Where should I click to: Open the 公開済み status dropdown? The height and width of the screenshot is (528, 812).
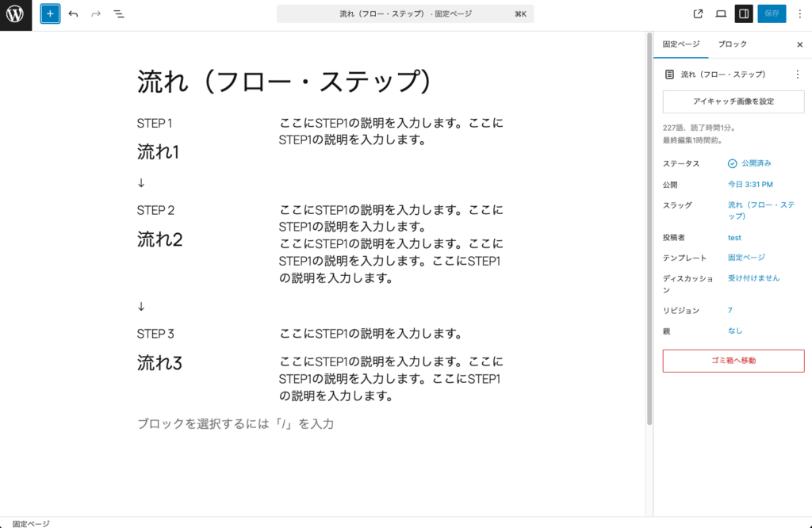pos(749,163)
